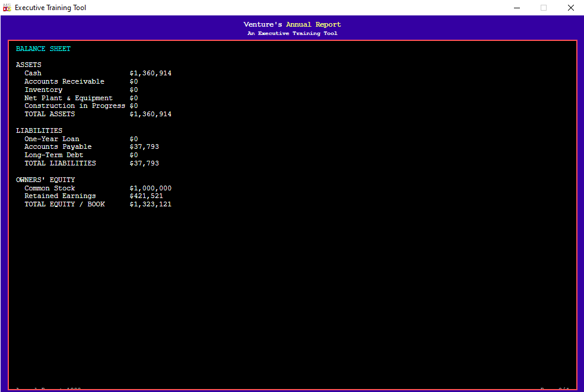Click the Accounts Receivable line
Screen dimensions: 584x392
81,81
